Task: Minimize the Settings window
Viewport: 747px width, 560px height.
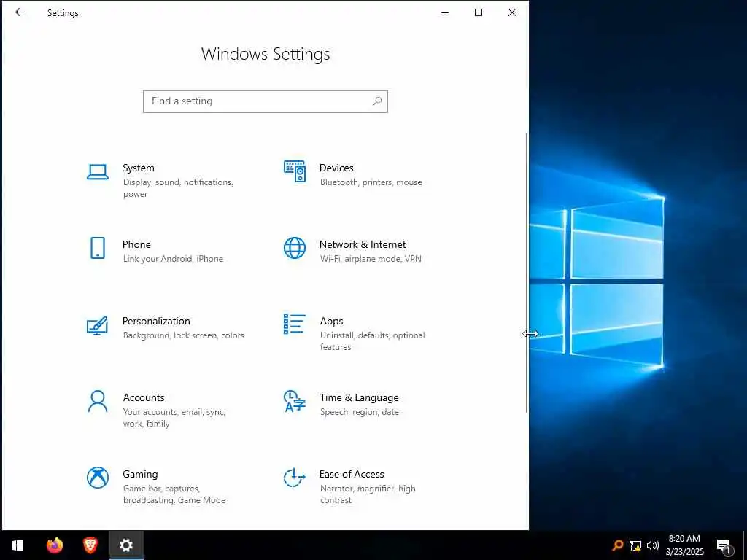Action: (x=445, y=12)
